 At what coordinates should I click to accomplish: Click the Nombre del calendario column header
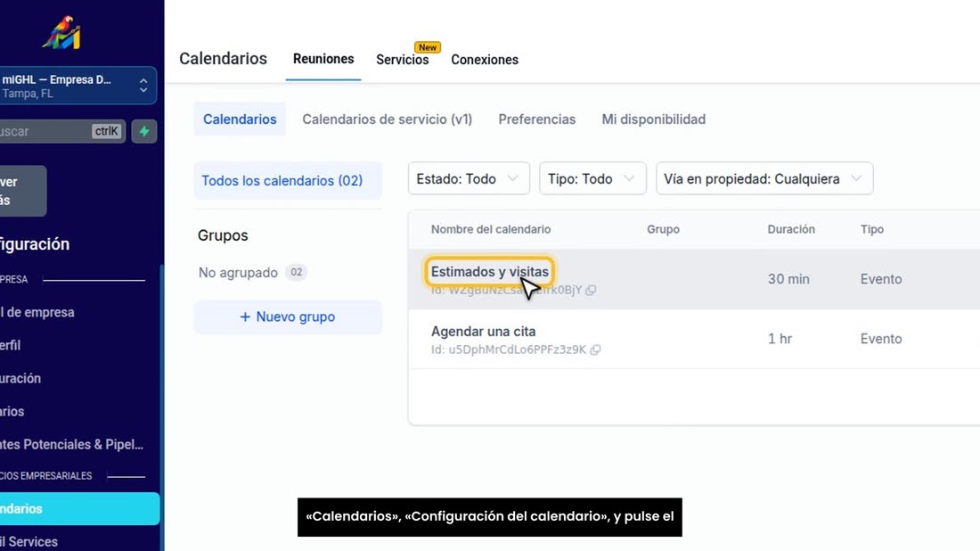click(491, 229)
